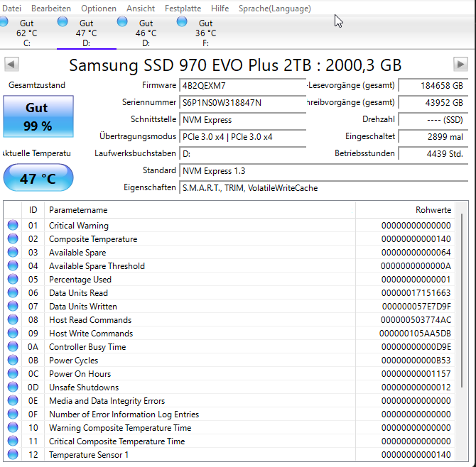Screen dimensions: 476x467
Task: Click status icon of Unsafe Shutdowns row
Action: [x=13, y=388]
